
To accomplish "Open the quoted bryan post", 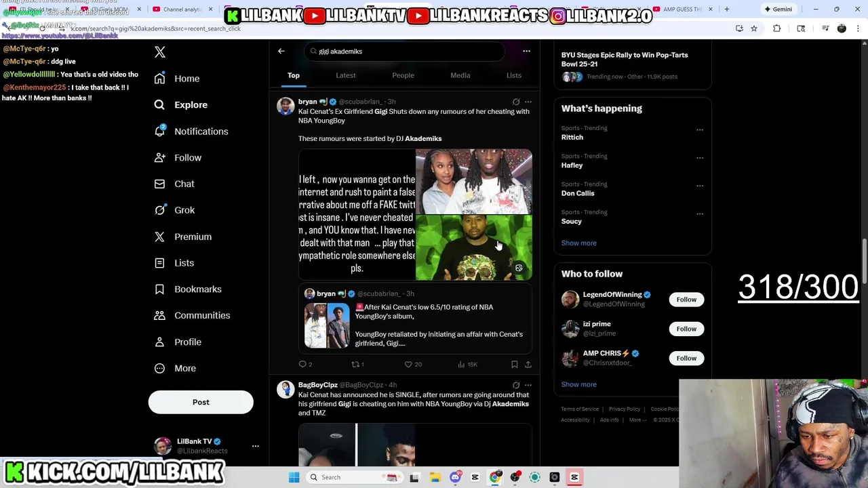I will 415,319.
